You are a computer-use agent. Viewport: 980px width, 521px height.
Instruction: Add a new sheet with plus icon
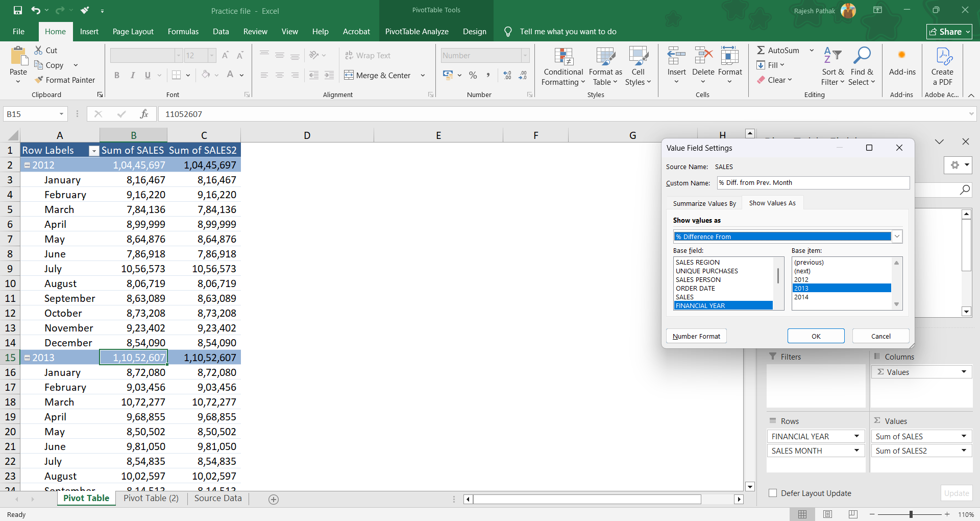click(x=274, y=500)
